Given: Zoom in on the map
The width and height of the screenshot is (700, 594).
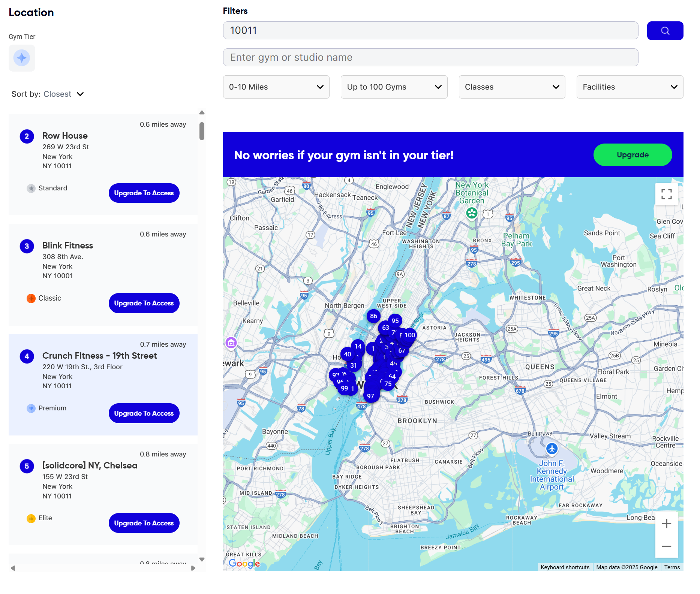Looking at the screenshot, I should pos(666,524).
